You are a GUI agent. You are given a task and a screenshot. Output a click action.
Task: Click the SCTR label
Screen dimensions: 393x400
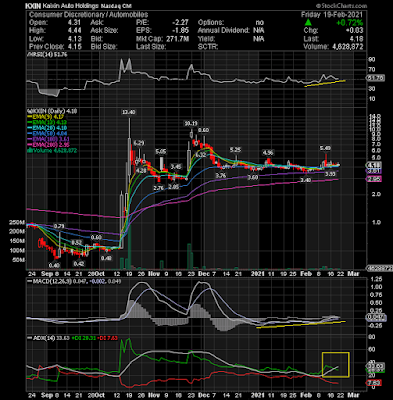[x=208, y=47]
